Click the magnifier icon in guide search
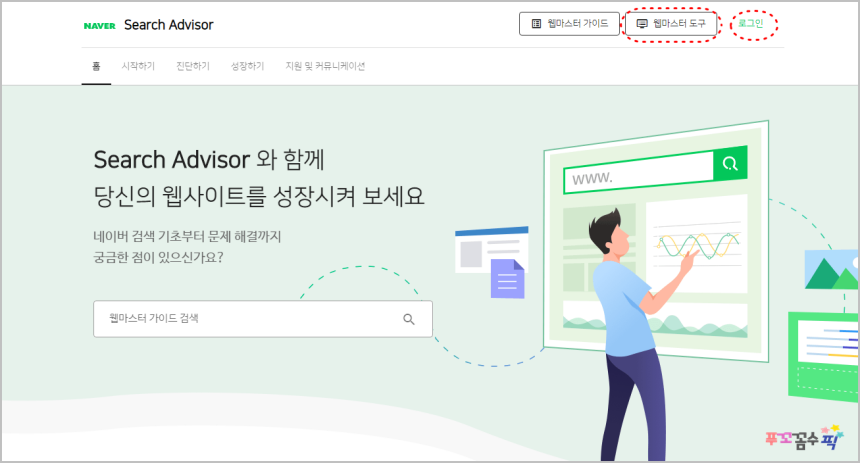 click(x=409, y=319)
